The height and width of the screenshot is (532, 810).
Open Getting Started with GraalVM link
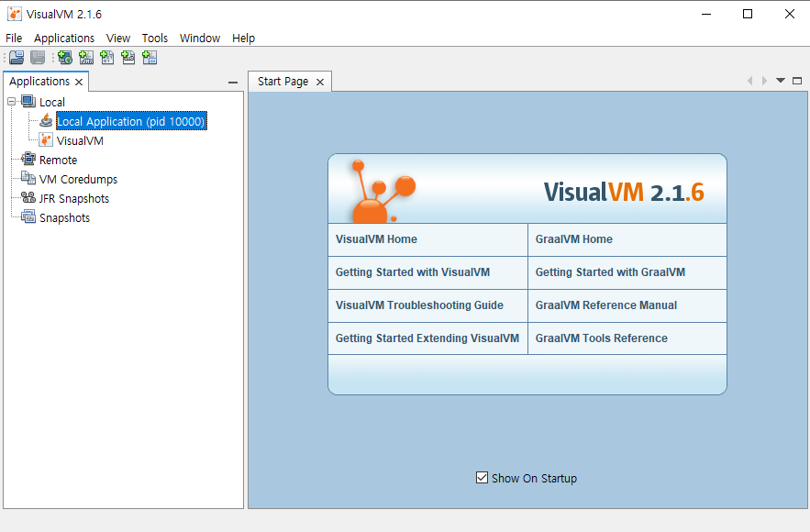pyautogui.click(x=610, y=272)
